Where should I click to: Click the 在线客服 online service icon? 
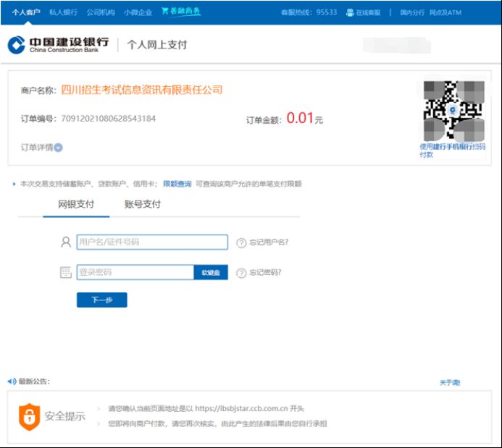point(350,12)
